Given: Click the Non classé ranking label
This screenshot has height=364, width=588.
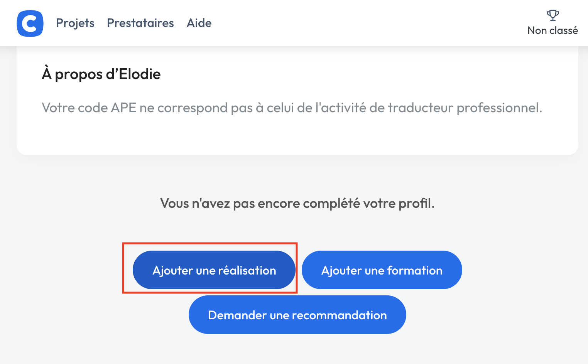Looking at the screenshot, I should (x=553, y=30).
